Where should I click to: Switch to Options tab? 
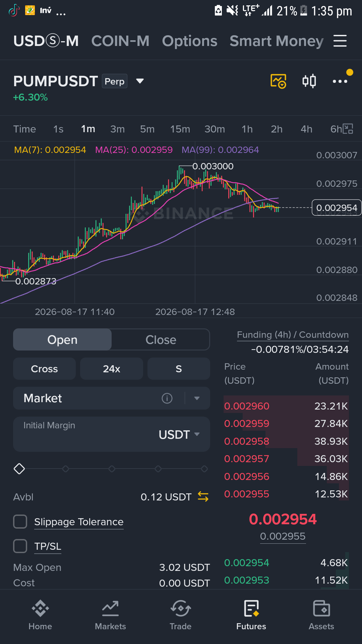190,41
